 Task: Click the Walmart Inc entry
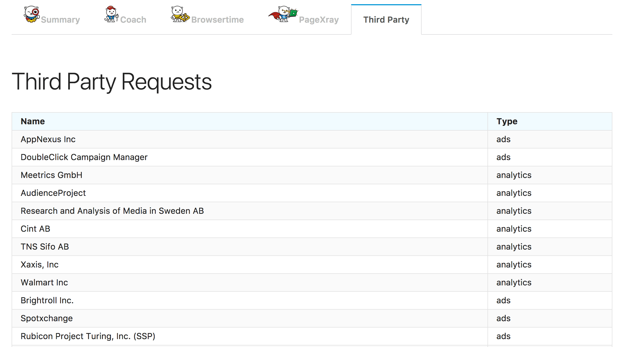tap(44, 282)
